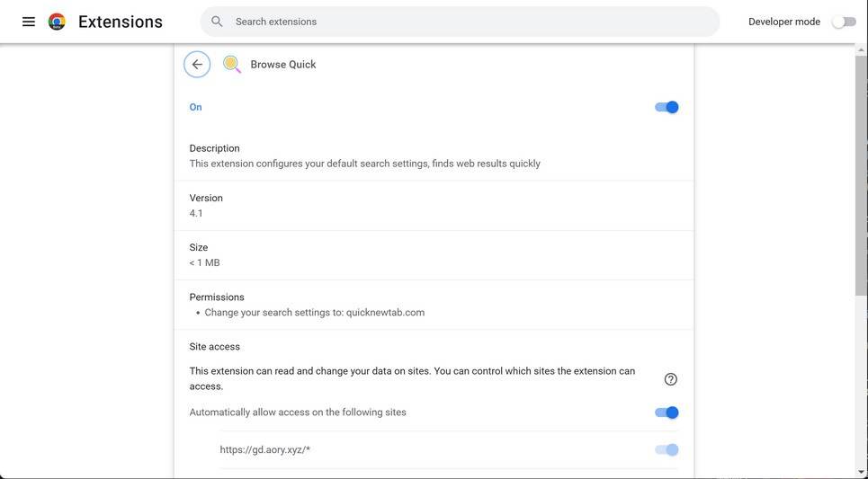This screenshot has width=868, height=479.
Task: Click the scrollbar down arrow
Action: pos(861,472)
